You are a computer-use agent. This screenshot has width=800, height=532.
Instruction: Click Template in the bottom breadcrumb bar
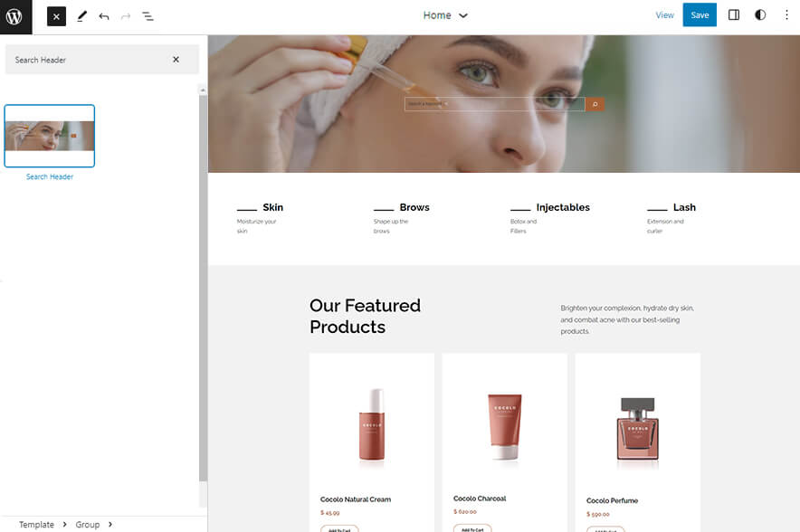click(37, 524)
